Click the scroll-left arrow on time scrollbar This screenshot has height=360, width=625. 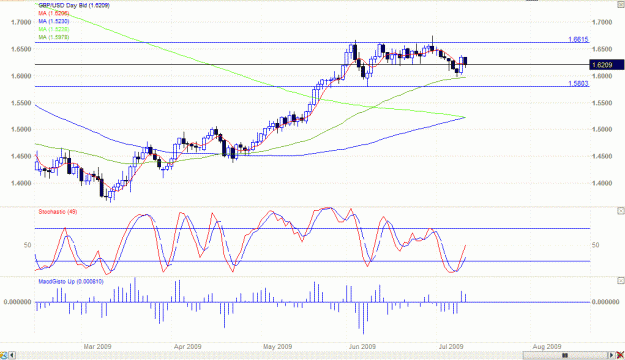(12, 355)
